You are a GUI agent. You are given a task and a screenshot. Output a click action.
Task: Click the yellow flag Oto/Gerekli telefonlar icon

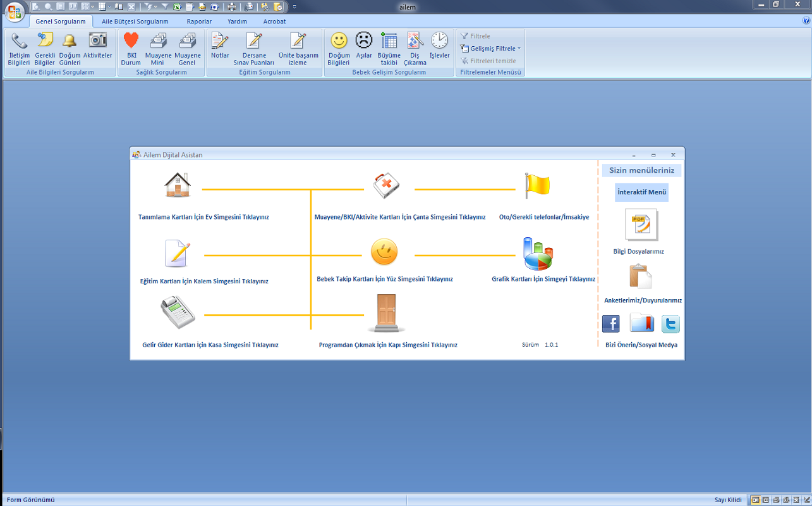pyautogui.click(x=537, y=186)
